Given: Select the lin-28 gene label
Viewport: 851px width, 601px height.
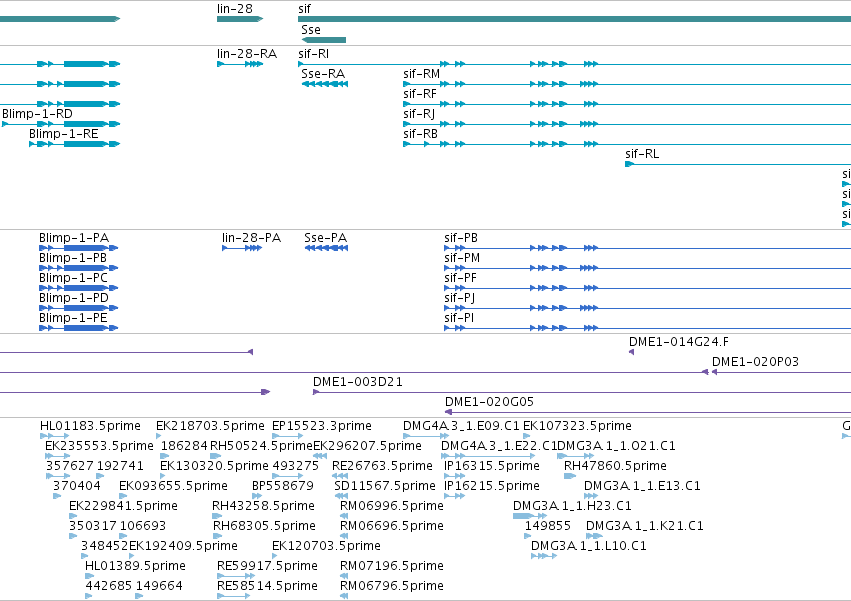Looking at the screenshot, I should 234,9.
